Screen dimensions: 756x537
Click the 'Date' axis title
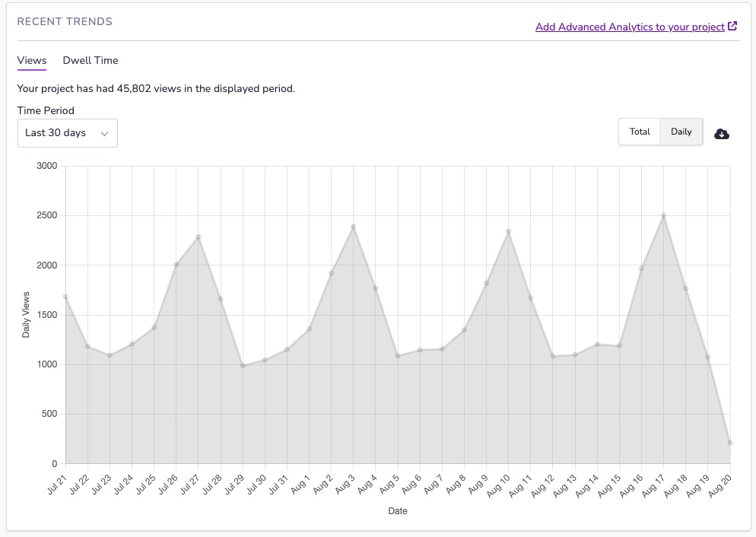[x=397, y=511]
